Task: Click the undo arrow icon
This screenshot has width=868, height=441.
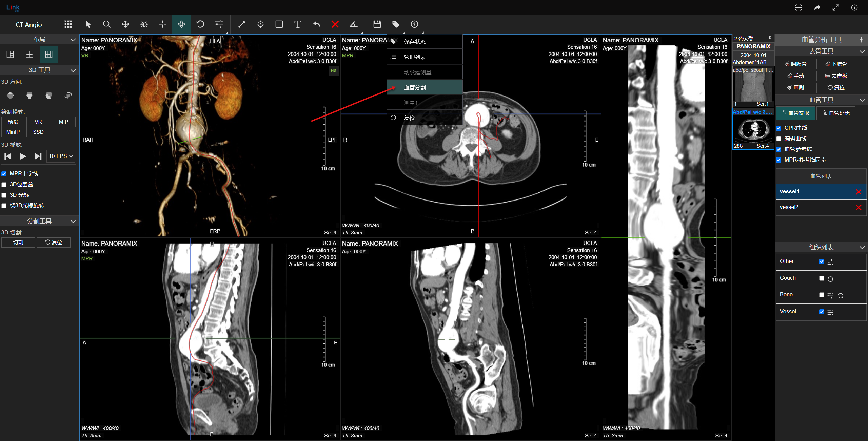Action: (x=317, y=24)
